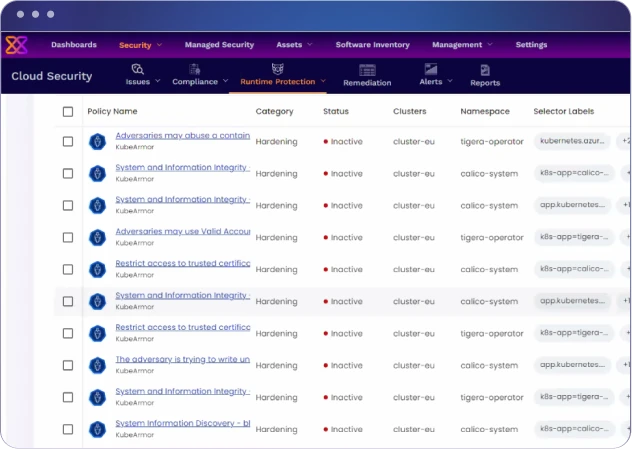Screen dimensions: 632x449
Task: Click the Status column header
Action: (x=336, y=112)
